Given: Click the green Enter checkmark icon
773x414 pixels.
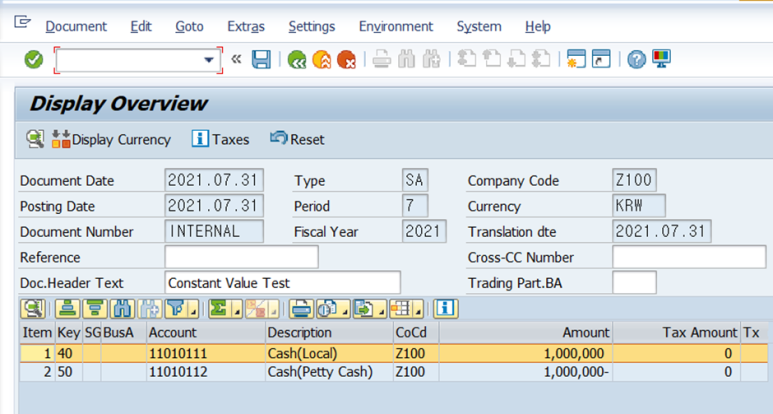Looking at the screenshot, I should tap(34, 60).
